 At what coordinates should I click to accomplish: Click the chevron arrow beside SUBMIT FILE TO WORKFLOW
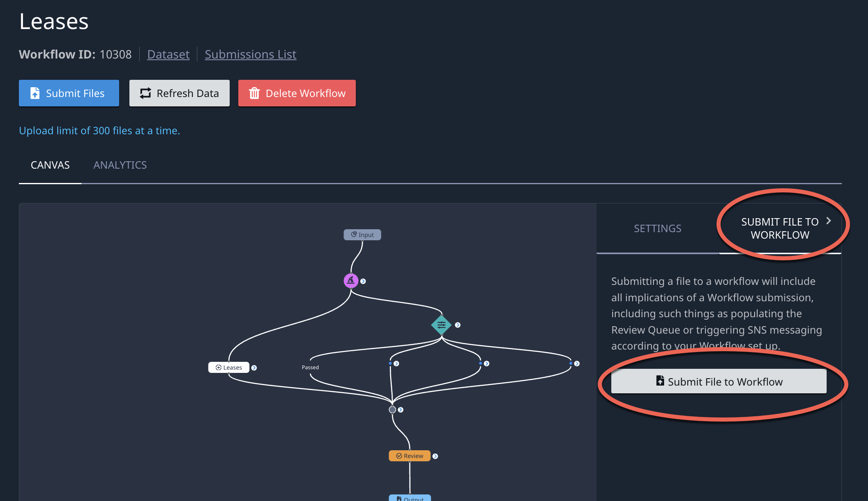[x=829, y=221]
